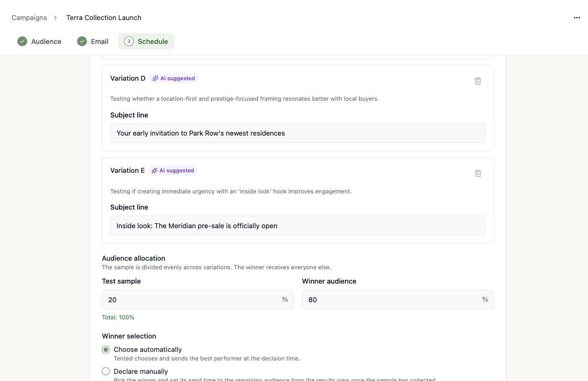Delete Variation D with trash icon
This screenshot has width=588, height=381.
[478, 81]
